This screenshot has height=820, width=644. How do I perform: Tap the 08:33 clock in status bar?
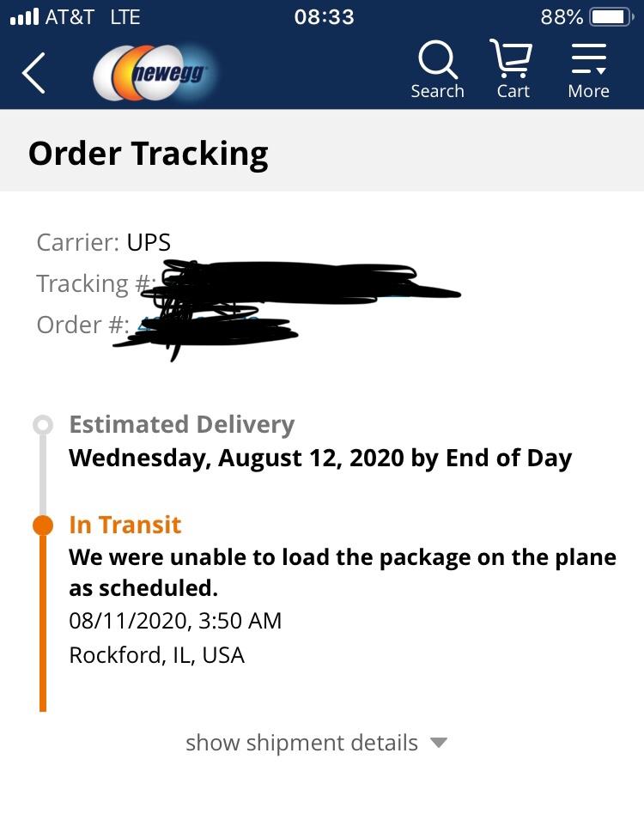[324, 17]
